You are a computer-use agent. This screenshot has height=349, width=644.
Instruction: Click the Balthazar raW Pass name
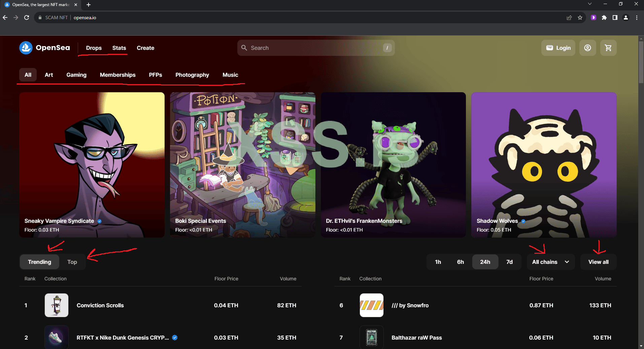click(417, 338)
